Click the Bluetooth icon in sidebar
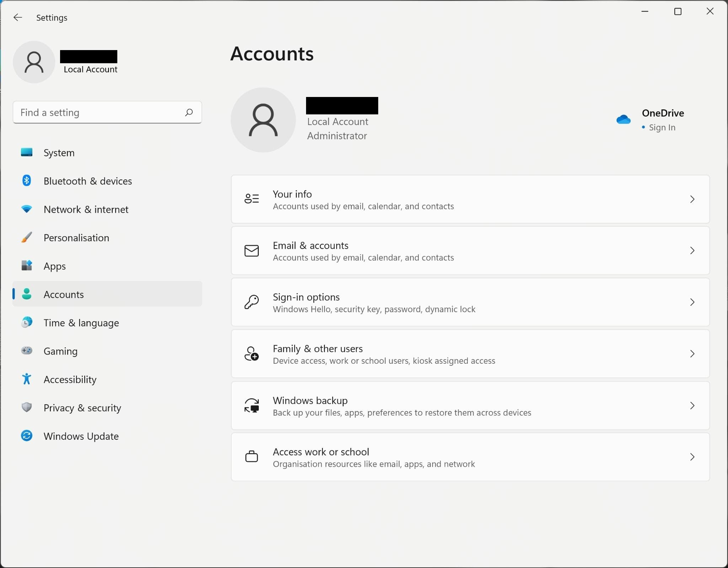The image size is (728, 568). [27, 181]
